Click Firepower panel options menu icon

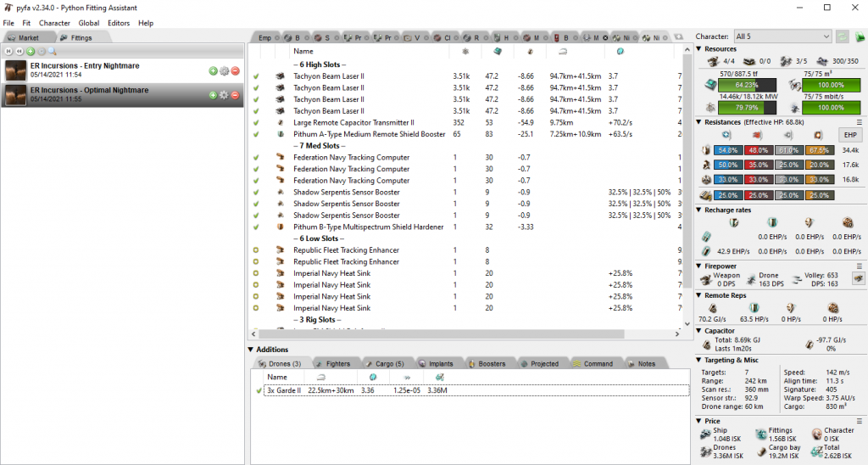(860, 266)
